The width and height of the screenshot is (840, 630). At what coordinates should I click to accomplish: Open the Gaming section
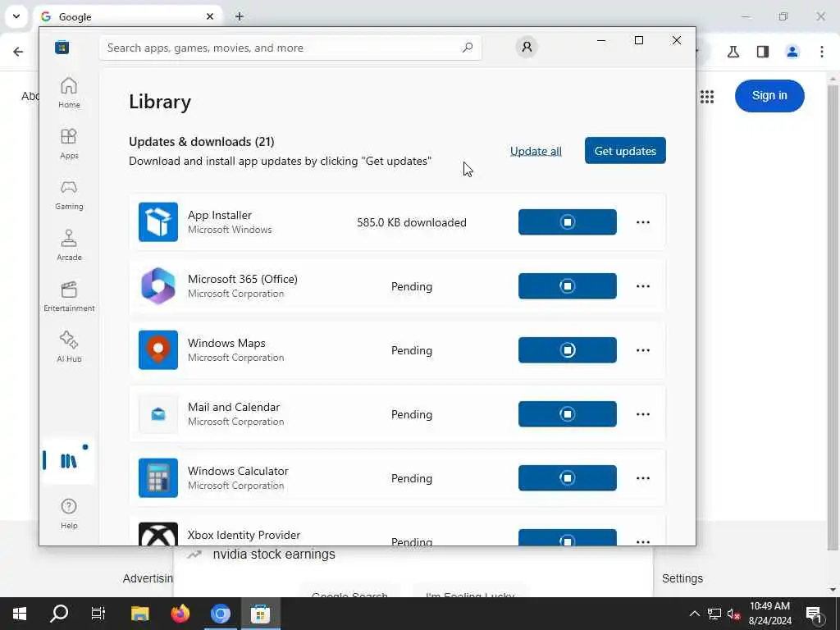coord(69,194)
